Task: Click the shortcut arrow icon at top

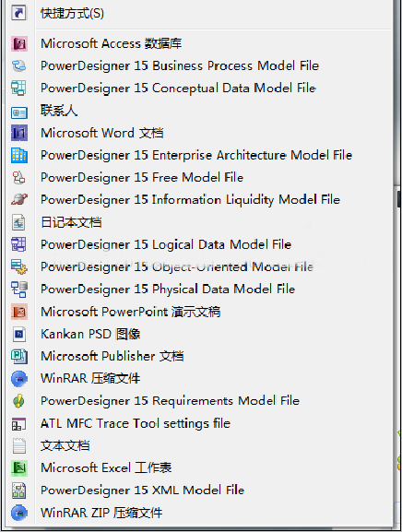Action: [x=19, y=14]
